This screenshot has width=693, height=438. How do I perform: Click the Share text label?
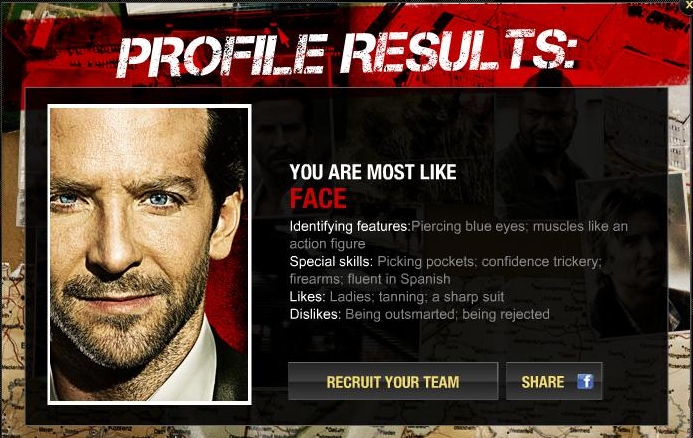[x=543, y=382]
